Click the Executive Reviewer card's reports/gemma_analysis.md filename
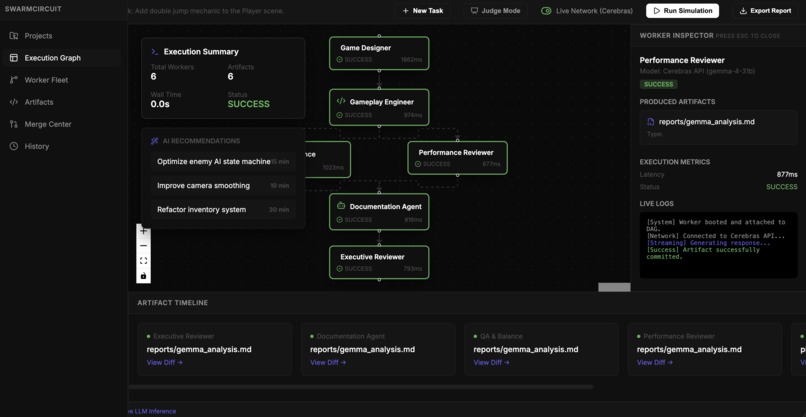Image resolution: width=806 pixels, height=417 pixels. 199,350
